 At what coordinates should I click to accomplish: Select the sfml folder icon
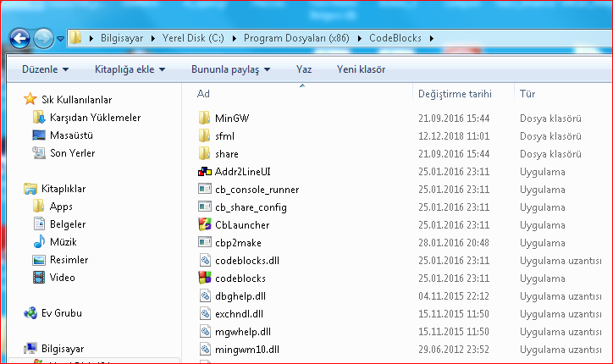point(204,135)
